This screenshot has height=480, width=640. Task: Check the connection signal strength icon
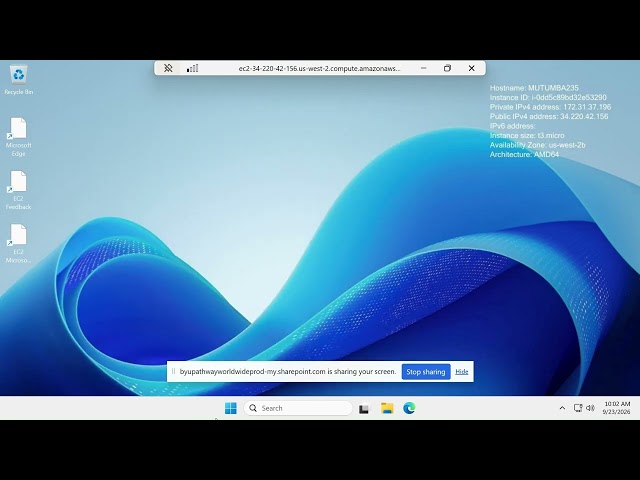click(193, 68)
